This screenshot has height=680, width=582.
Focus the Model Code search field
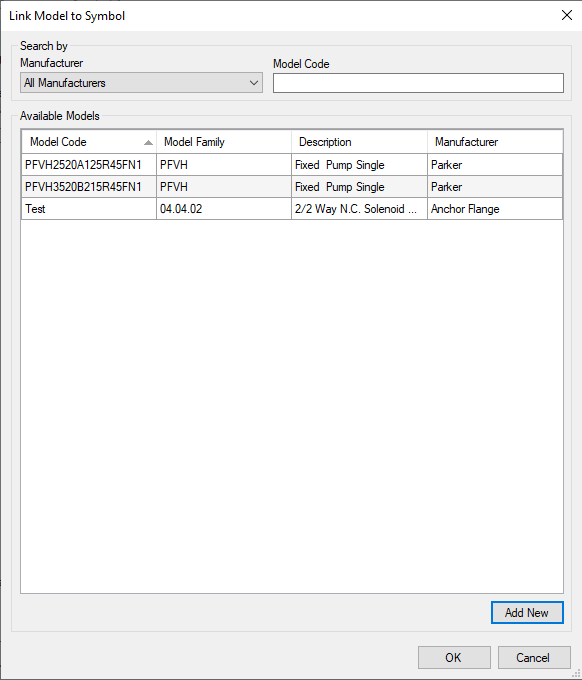418,83
